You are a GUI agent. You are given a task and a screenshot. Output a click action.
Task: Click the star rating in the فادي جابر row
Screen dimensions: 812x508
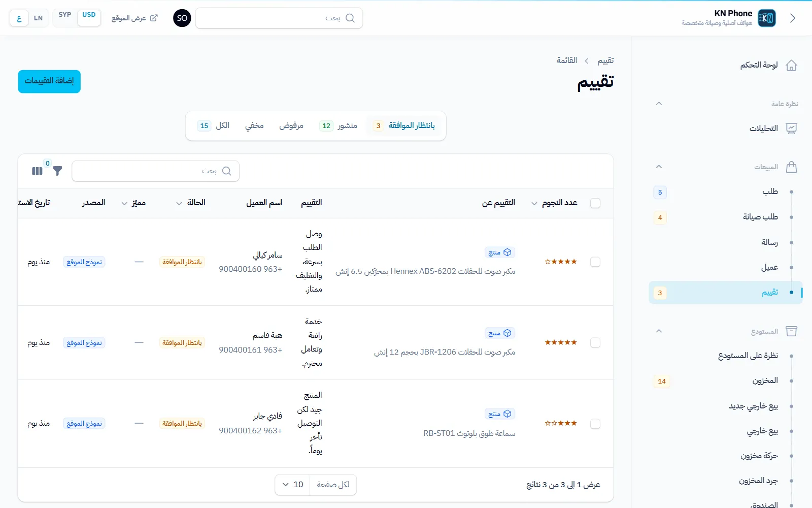[x=561, y=423]
